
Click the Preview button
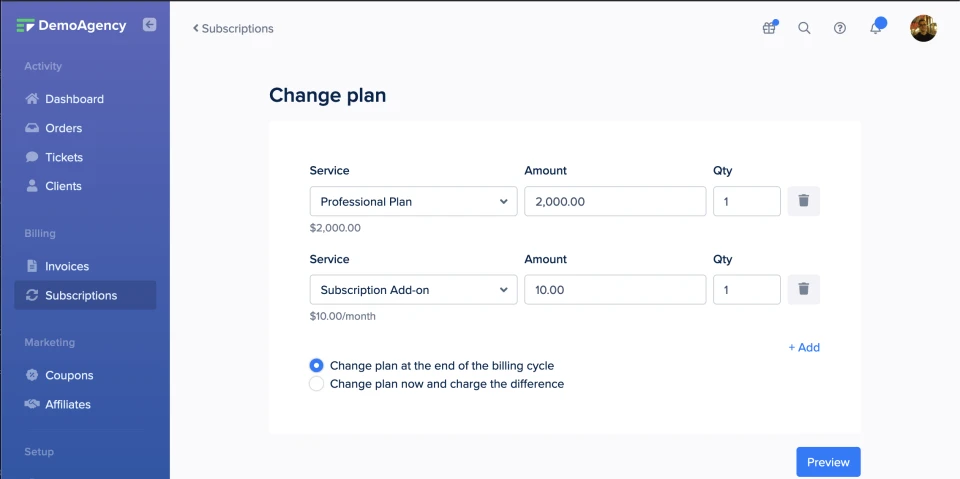tap(828, 462)
